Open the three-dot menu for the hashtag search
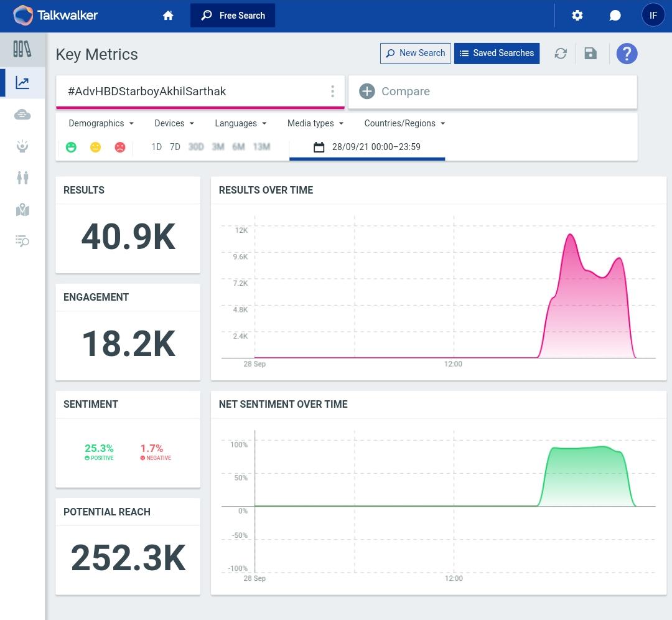This screenshot has width=672, height=620. click(332, 92)
